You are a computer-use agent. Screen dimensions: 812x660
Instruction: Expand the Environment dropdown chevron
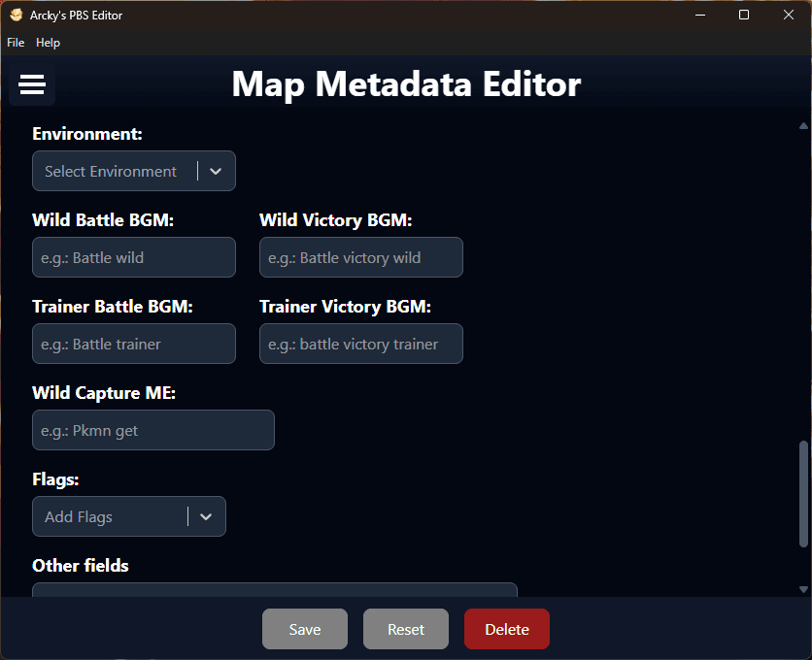216,172
